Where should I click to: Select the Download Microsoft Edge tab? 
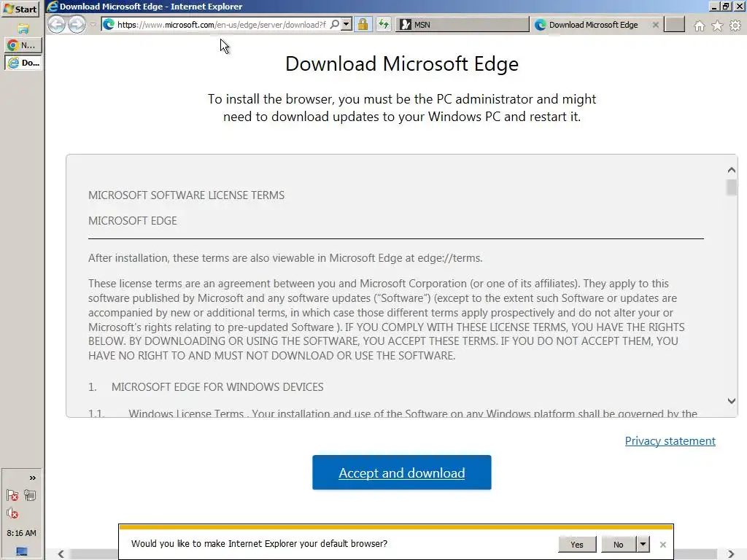click(593, 25)
